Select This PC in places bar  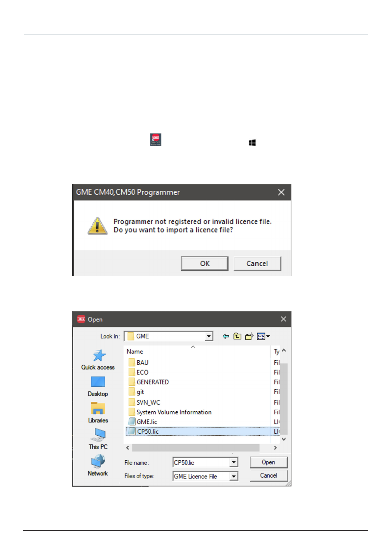[98, 439]
